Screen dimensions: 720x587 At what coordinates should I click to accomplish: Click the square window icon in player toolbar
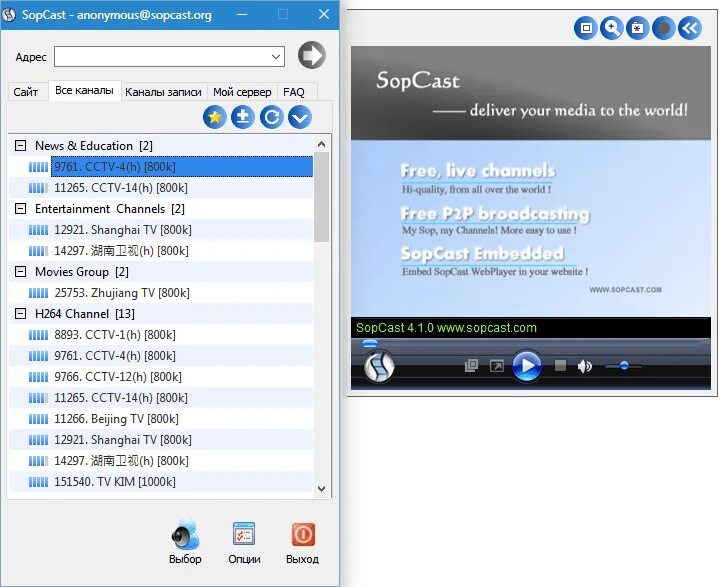pyautogui.click(x=585, y=28)
